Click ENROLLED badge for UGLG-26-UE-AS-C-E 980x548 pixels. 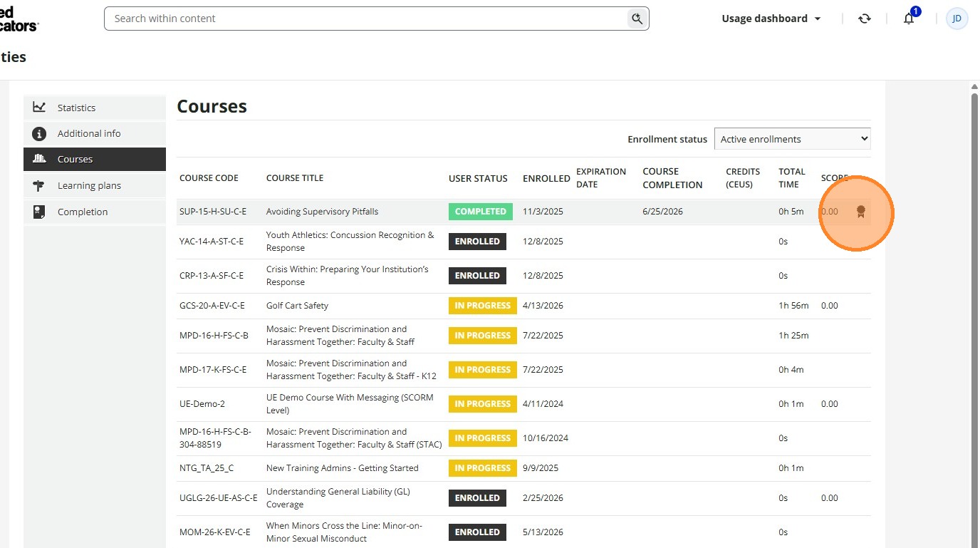click(477, 498)
